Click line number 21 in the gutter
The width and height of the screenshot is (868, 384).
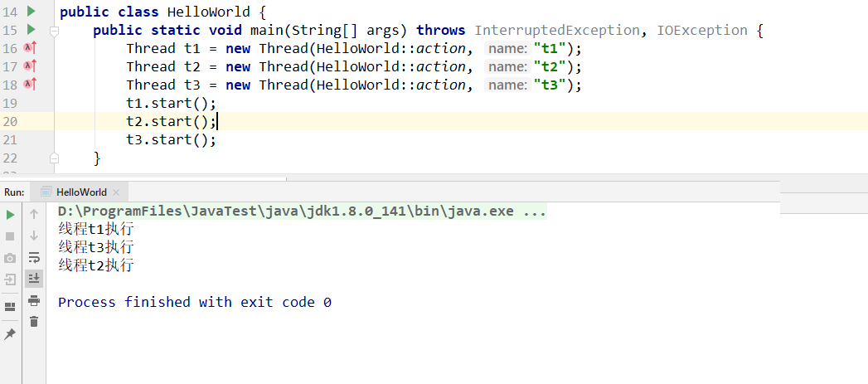coord(10,139)
